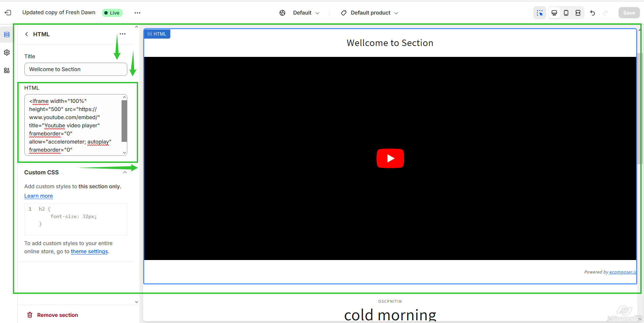Play the YouTube video
This screenshot has width=644, height=323.
(x=390, y=158)
